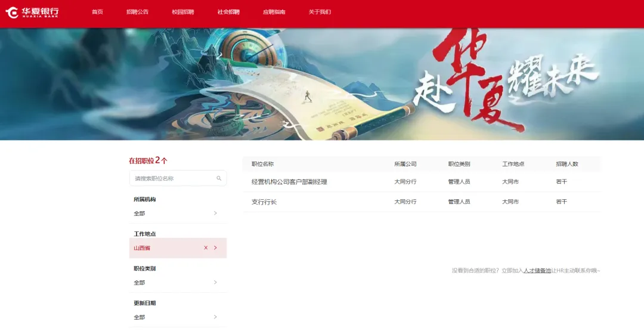Click the 人才储备池 link

(537, 271)
